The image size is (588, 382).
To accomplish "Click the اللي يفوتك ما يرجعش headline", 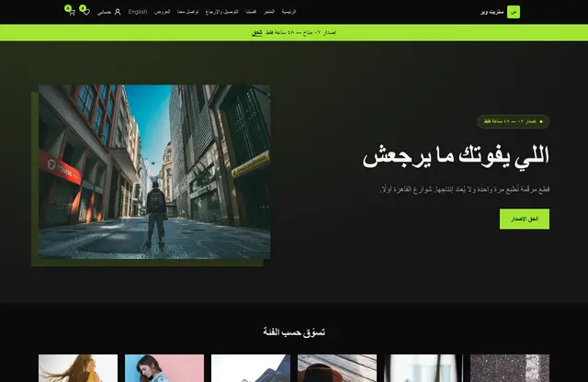I will coord(456,156).
